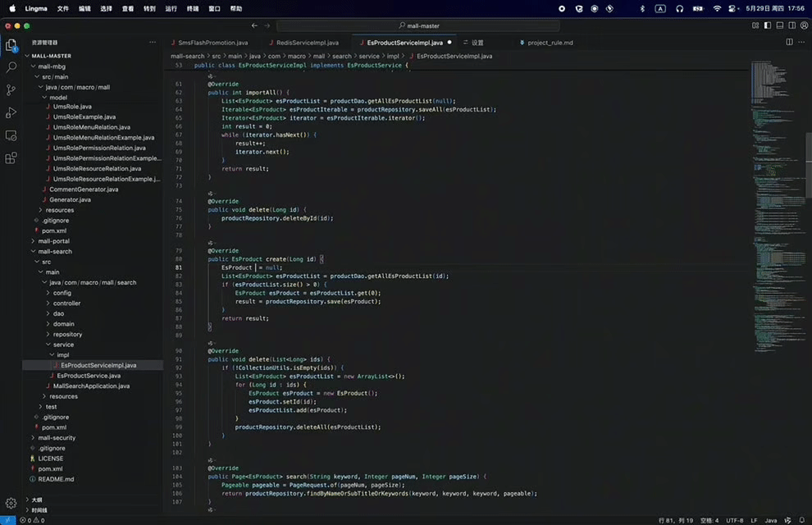812x525 pixels.
Task: Click the Java language mode in status bar
Action: (769, 519)
